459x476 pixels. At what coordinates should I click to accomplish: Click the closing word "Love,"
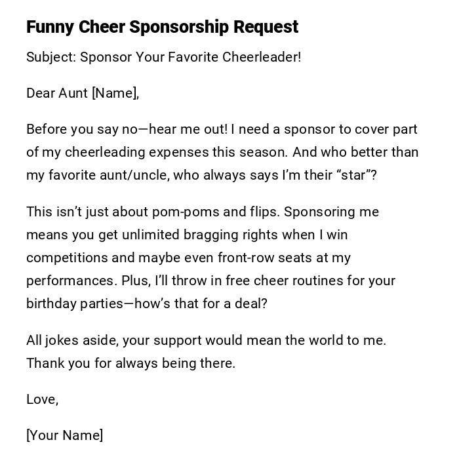point(42,399)
